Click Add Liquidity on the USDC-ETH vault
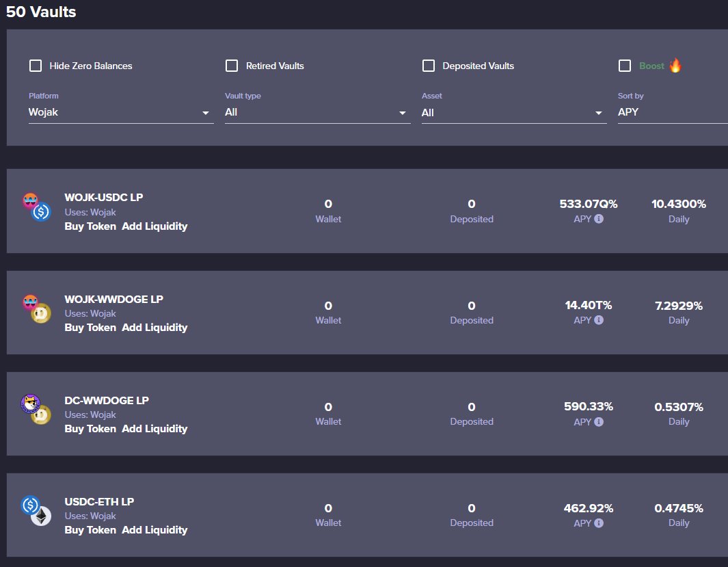 (154, 530)
